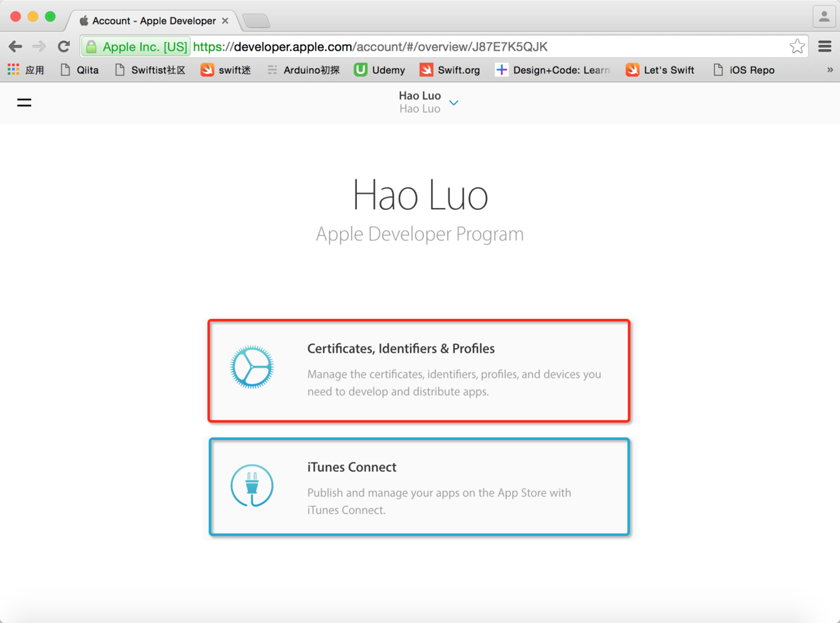Image resolution: width=840 pixels, height=623 pixels.
Task: Click the address bar URL field
Action: pos(444,47)
